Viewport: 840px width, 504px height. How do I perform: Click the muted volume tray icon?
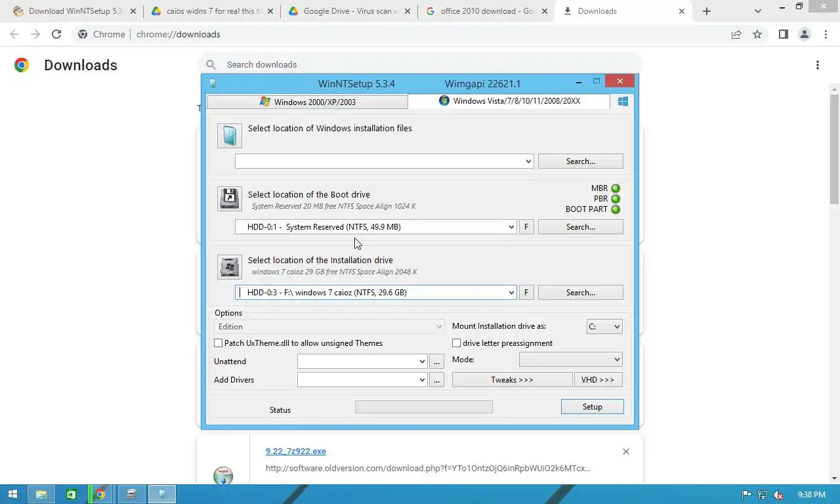(778, 495)
